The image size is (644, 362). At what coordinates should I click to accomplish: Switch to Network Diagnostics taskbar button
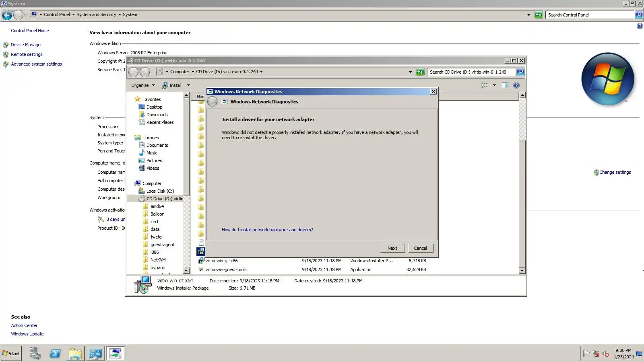pos(116,354)
